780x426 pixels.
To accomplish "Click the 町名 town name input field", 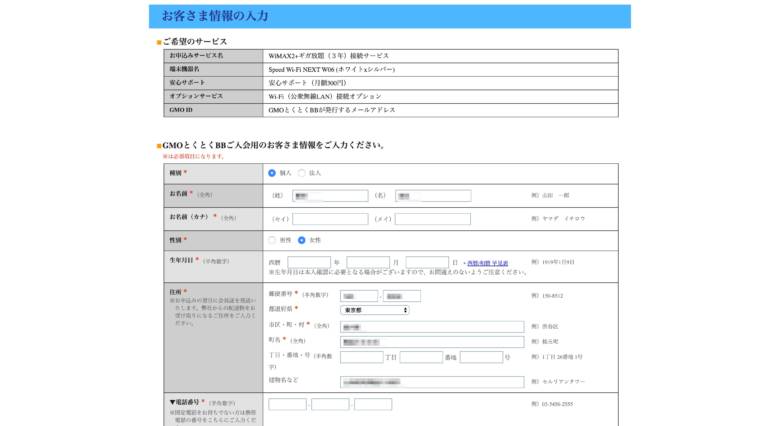I will point(432,342).
